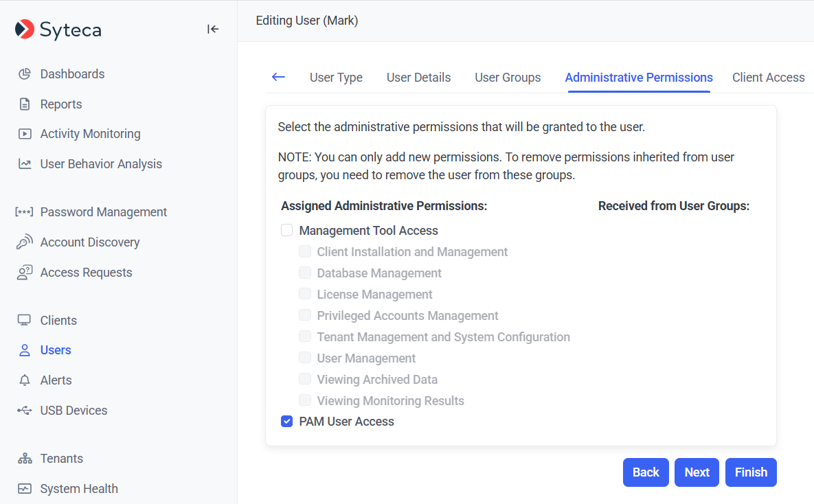Image resolution: width=814 pixels, height=504 pixels.
Task: Open Tenants in the sidebar
Action: click(61, 459)
